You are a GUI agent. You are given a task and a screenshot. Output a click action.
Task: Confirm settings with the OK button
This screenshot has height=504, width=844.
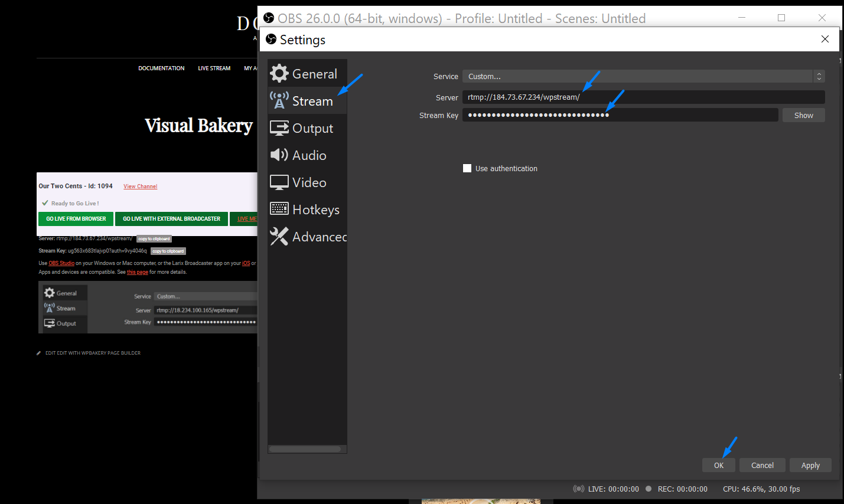coord(719,465)
